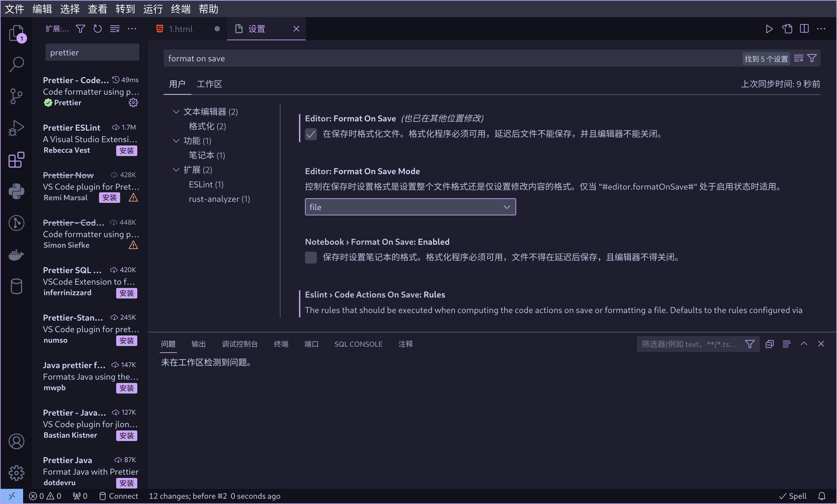Viewport: 837px width, 504px height.
Task: Open the Source Control sidebar panel
Action: pyautogui.click(x=16, y=96)
